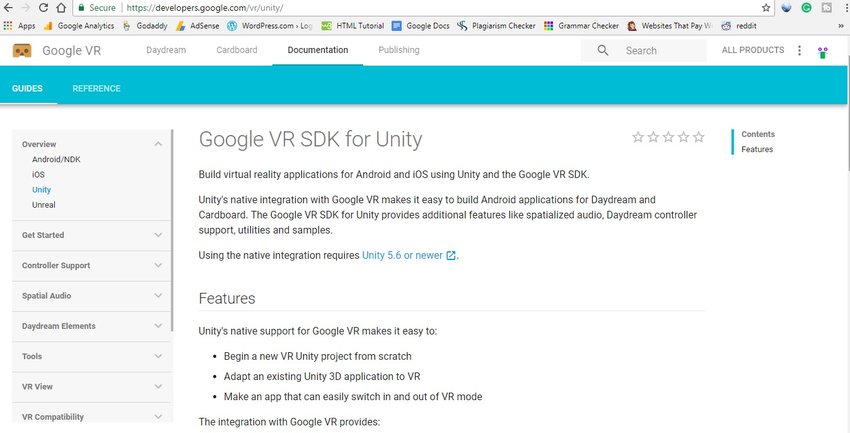The image size is (850, 433).
Task: Open the three-dot site menu
Action: [x=799, y=50]
